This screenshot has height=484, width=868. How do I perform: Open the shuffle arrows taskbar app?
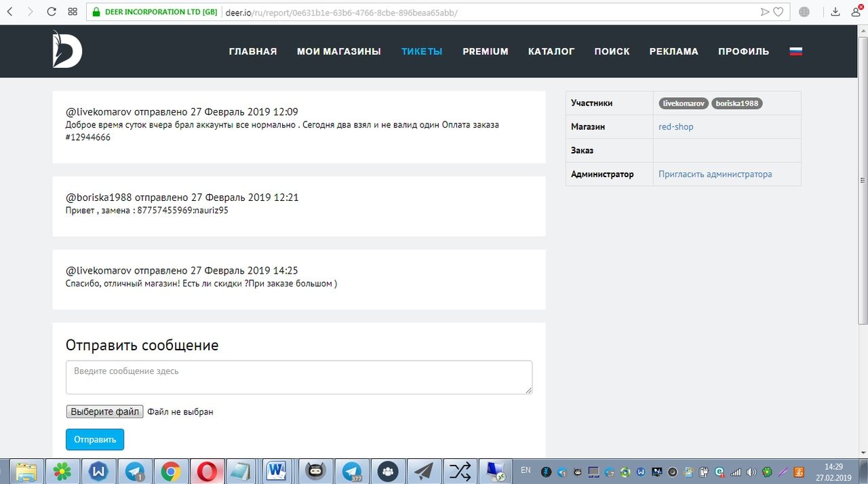click(460, 471)
